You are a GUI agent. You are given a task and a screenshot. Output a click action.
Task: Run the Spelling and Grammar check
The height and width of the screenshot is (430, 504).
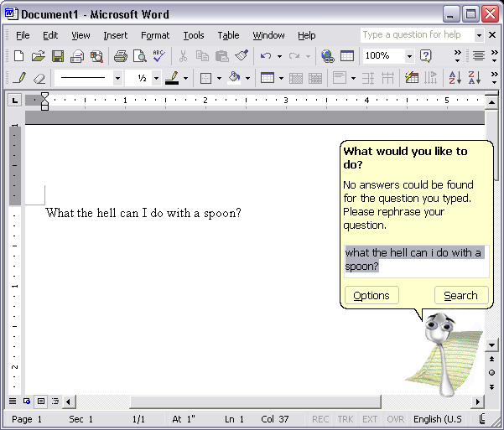159,56
